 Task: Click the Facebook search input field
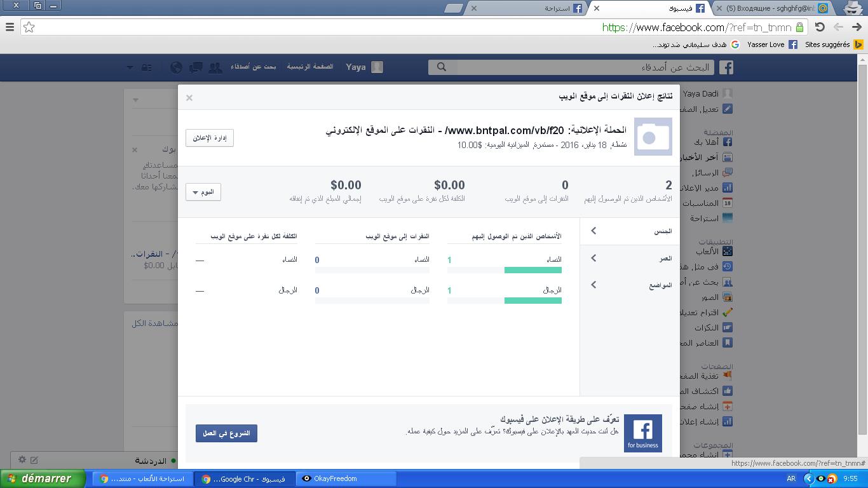(586, 67)
